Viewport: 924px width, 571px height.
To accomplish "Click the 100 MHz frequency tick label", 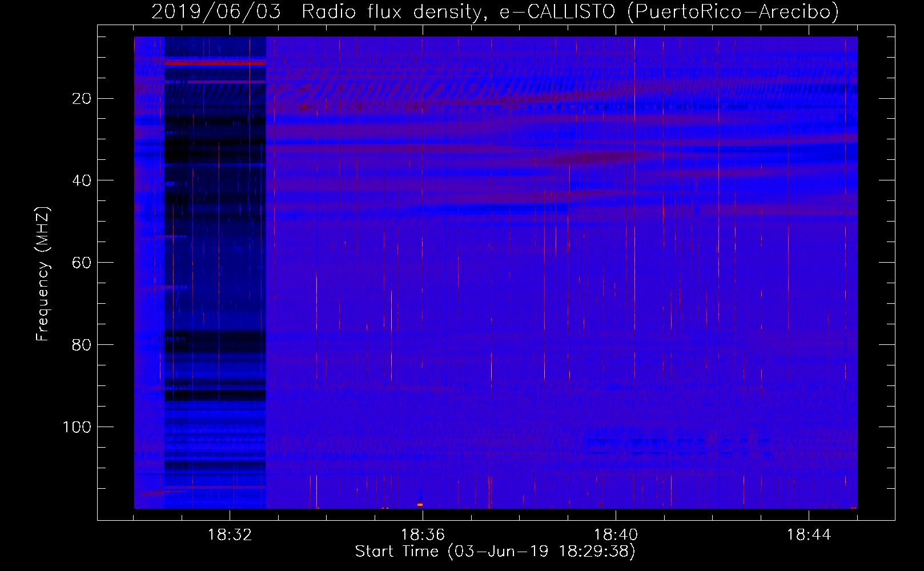I will coord(76,427).
